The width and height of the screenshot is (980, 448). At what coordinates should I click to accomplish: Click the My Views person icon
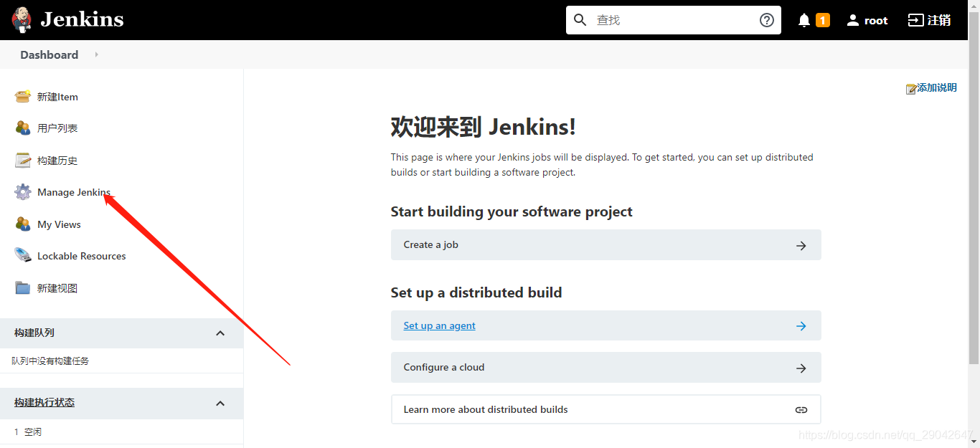(x=23, y=224)
